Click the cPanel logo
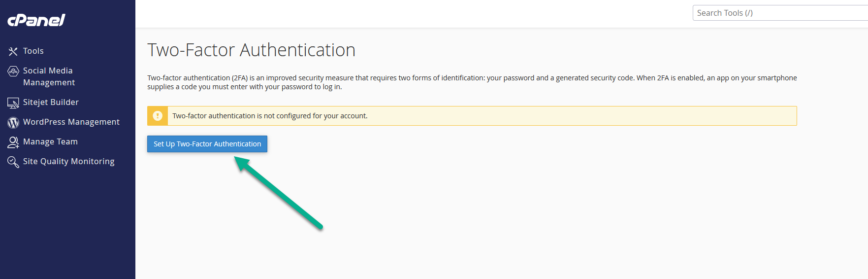This screenshot has width=868, height=279. click(x=36, y=20)
